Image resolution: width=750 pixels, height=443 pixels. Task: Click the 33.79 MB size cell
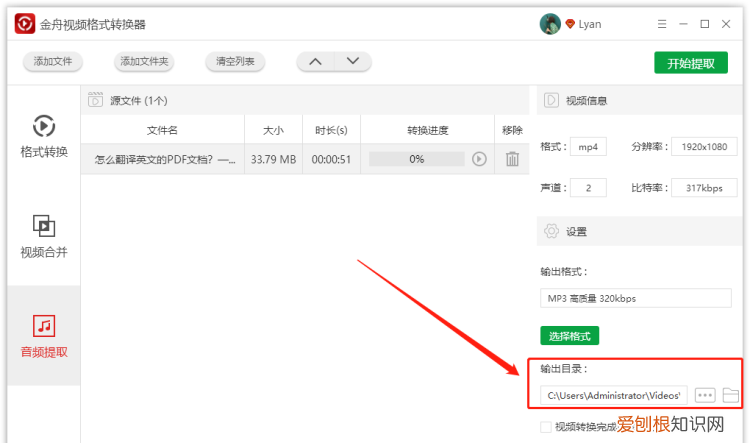[x=273, y=159]
